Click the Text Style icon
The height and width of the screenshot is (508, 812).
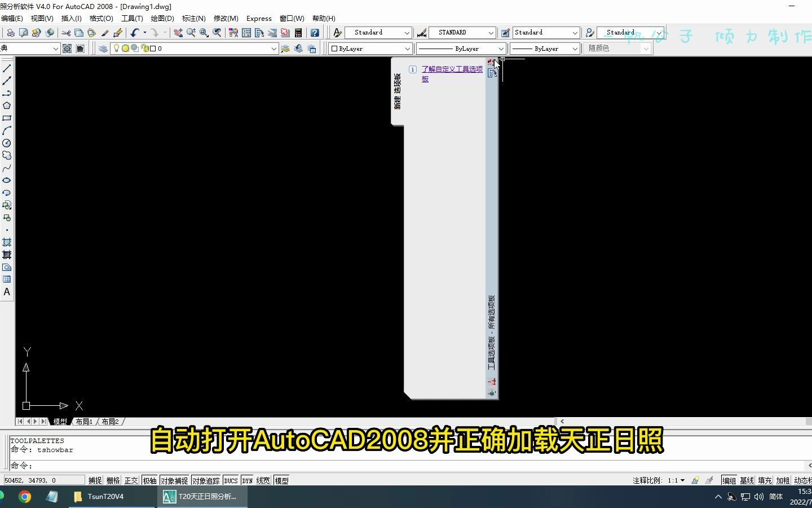click(x=337, y=33)
